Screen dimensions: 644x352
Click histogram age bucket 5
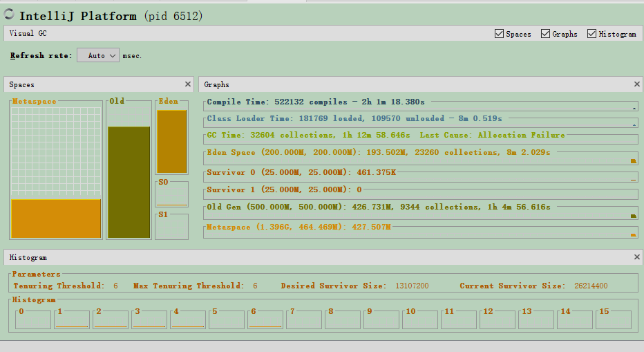227,319
